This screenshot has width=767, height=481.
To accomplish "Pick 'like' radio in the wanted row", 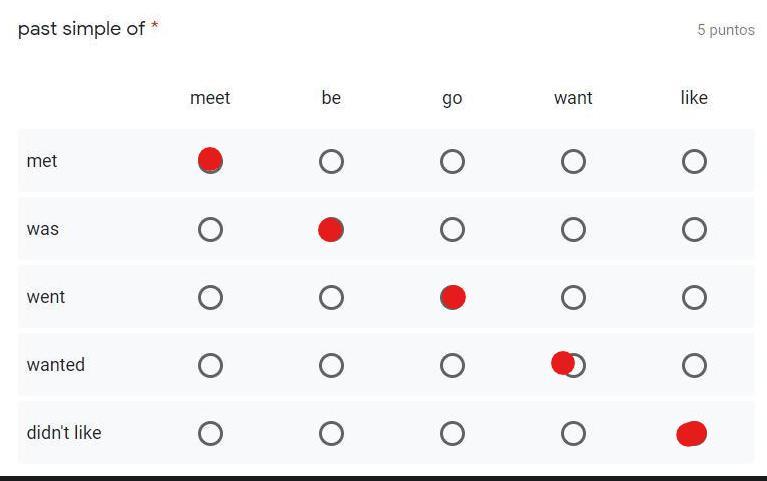I will [694, 366].
